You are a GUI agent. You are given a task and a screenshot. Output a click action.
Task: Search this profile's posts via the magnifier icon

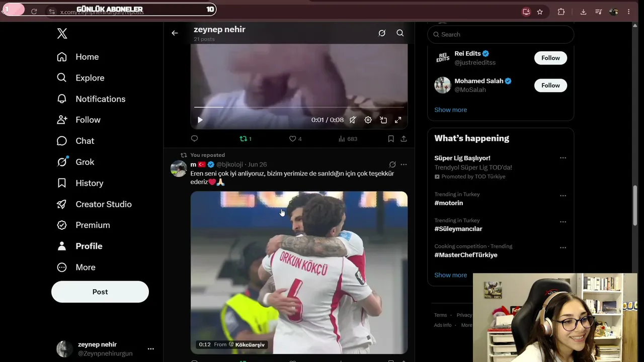click(x=400, y=33)
